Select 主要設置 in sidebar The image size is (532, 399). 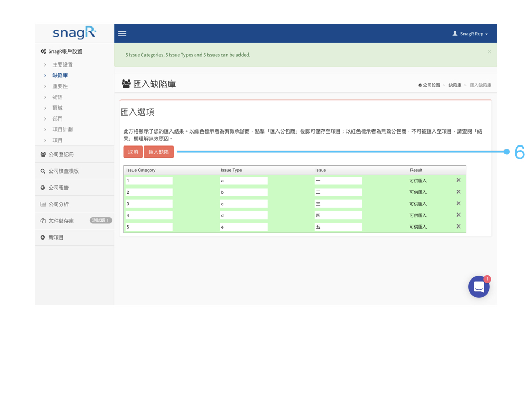click(62, 64)
